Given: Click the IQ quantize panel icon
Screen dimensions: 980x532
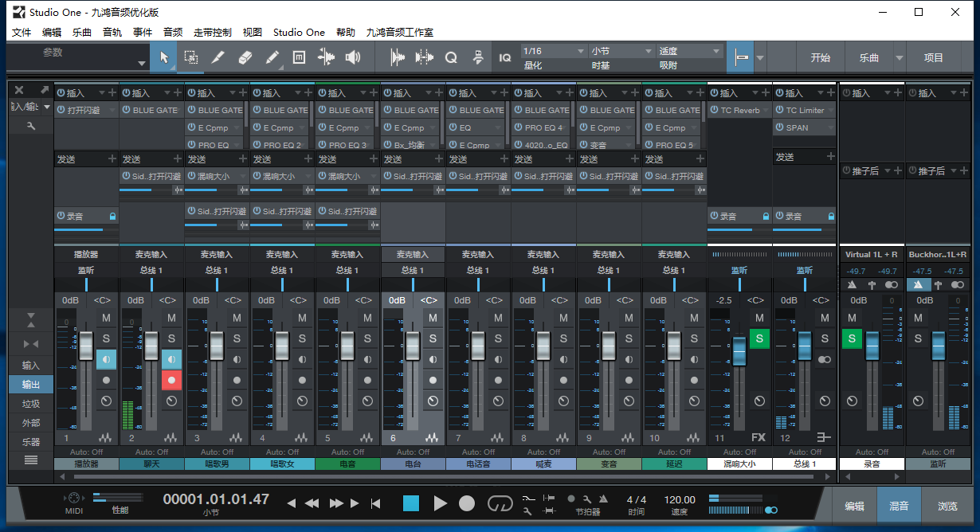Looking at the screenshot, I should (505, 57).
